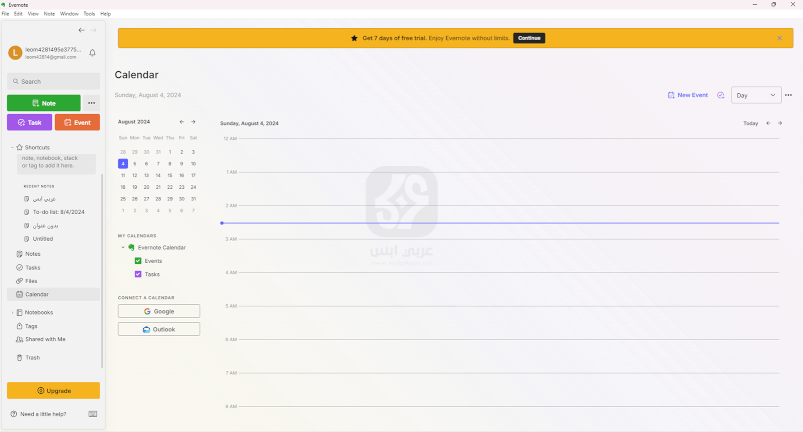
Task: Open the Note menu
Action: (x=49, y=14)
